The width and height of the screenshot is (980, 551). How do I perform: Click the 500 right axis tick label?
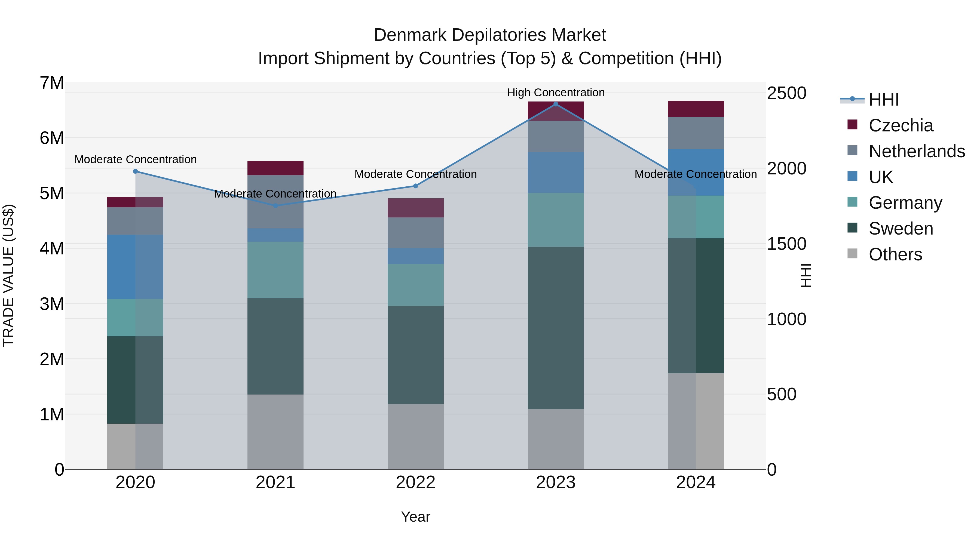click(x=782, y=394)
